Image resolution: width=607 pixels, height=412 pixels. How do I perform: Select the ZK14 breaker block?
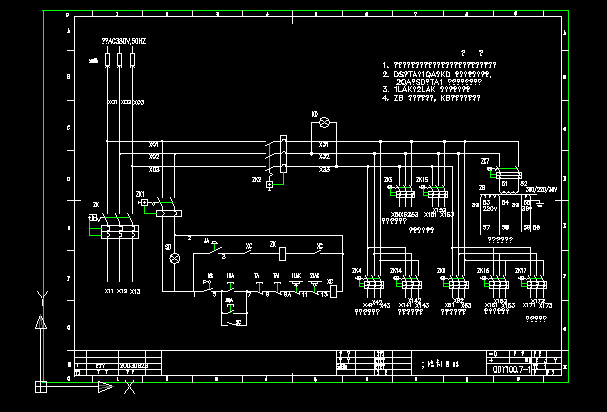coord(412,285)
